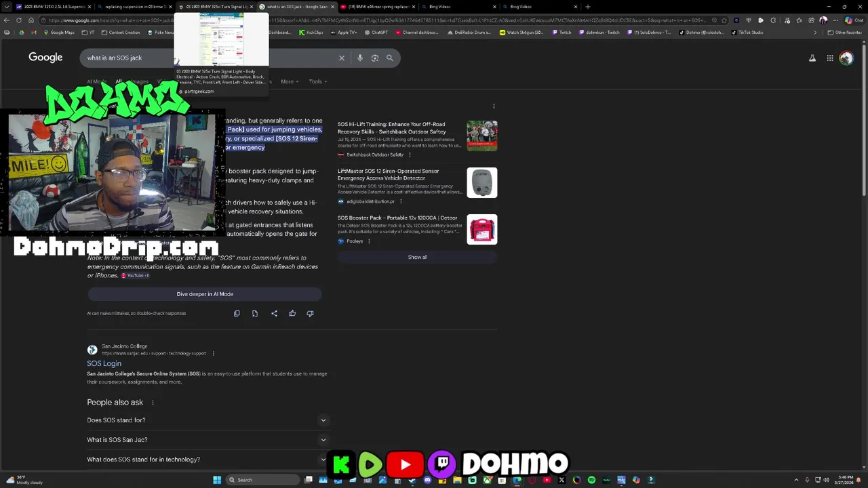This screenshot has height=488, width=868.
Task: Open Google Lens image search icon
Action: coord(375,58)
